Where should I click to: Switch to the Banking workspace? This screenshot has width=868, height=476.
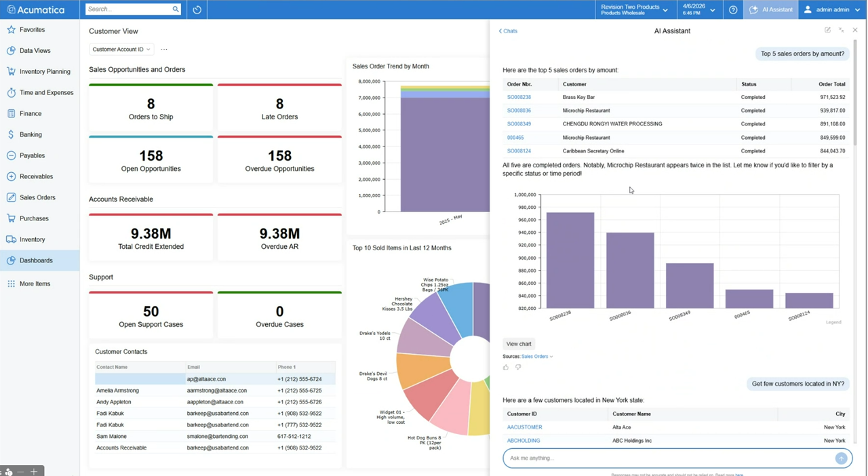12,134
